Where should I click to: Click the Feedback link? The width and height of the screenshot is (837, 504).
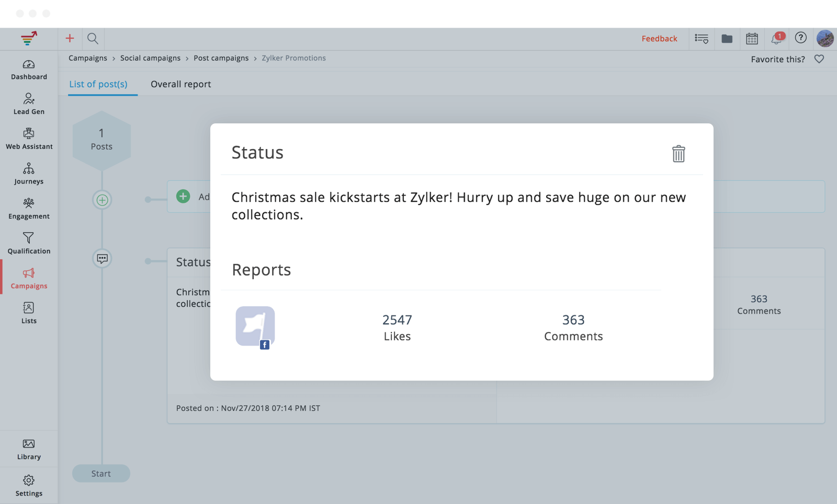point(659,39)
